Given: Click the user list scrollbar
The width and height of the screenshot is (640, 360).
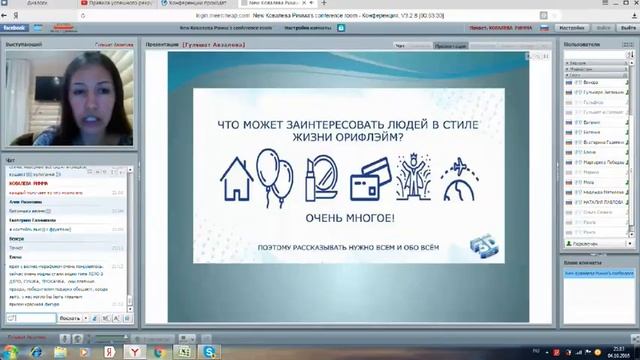Looking at the screenshot, I should click(x=632, y=149).
